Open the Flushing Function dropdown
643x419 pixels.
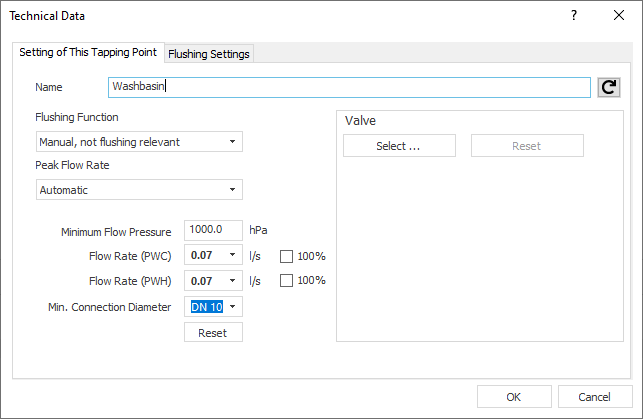139,142
